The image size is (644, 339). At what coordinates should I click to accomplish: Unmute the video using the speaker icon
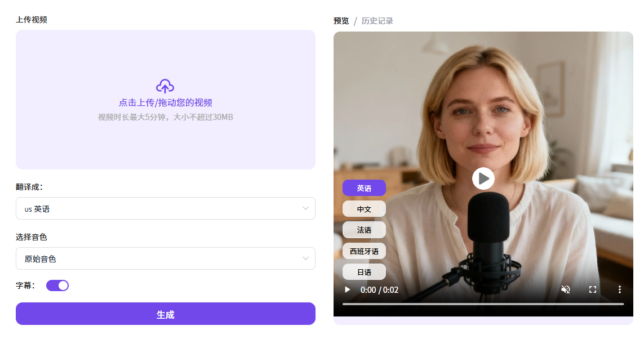click(x=566, y=289)
